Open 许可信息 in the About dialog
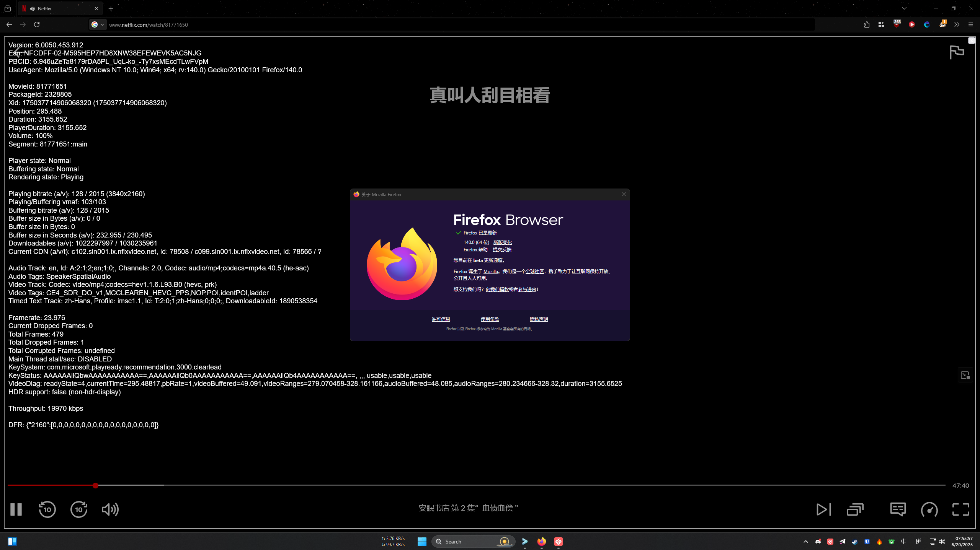Image resolution: width=980 pixels, height=550 pixels. (441, 319)
